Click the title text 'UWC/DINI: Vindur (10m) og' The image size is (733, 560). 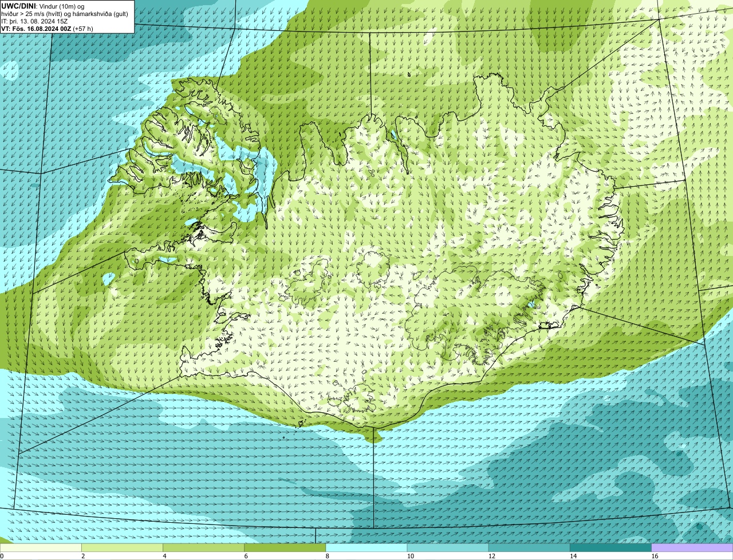[43, 6]
